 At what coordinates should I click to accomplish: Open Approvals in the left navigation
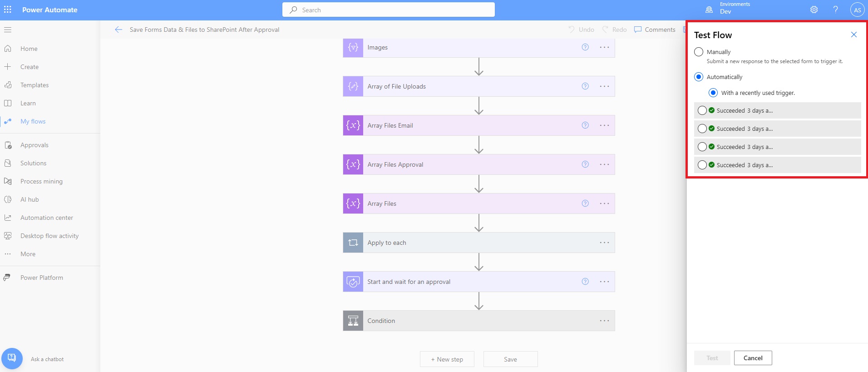(34, 145)
